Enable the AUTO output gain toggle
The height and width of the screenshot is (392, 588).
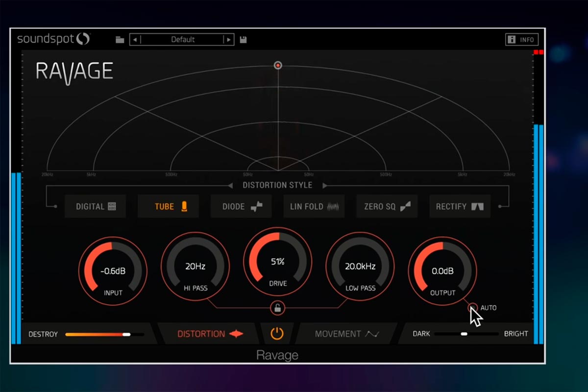tap(472, 308)
